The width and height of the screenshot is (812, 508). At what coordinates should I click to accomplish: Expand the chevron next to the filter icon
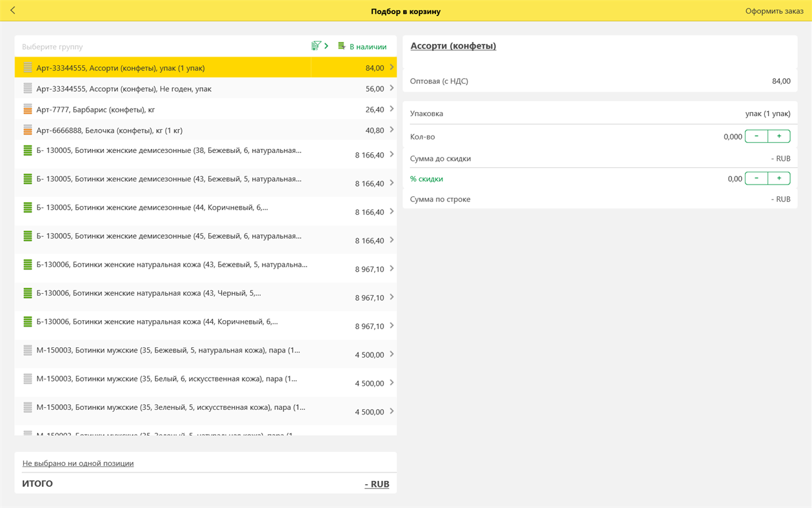point(326,46)
